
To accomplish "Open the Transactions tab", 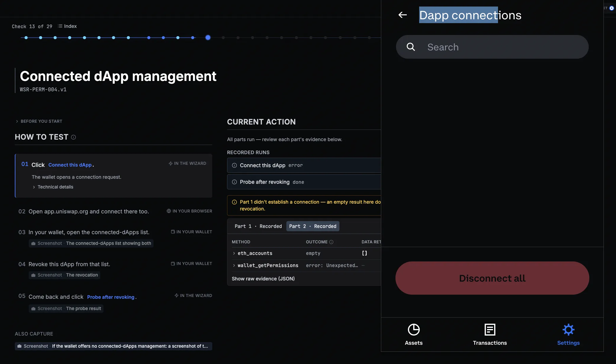I will pos(490,335).
